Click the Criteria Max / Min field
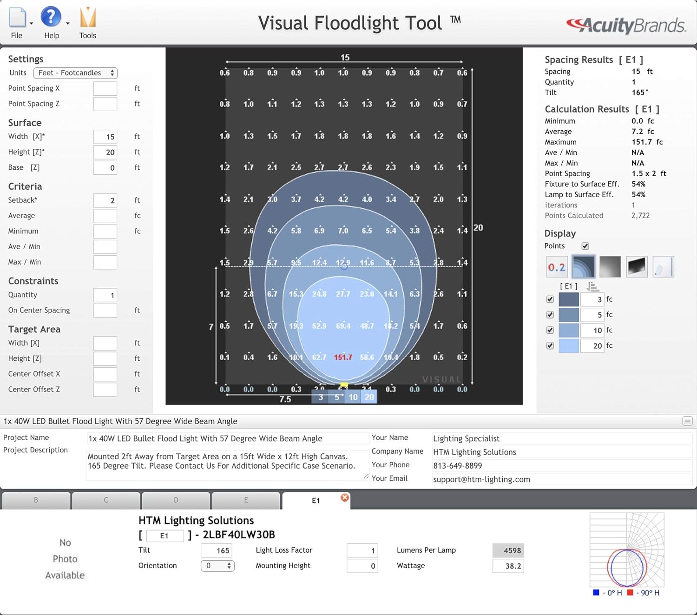The image size is (697, 616). pos(105,262)
